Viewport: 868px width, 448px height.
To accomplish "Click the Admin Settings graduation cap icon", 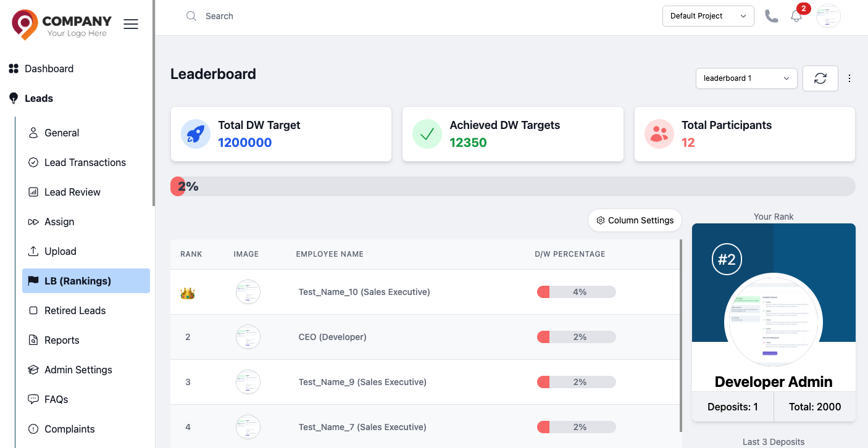I will (33, 370).
